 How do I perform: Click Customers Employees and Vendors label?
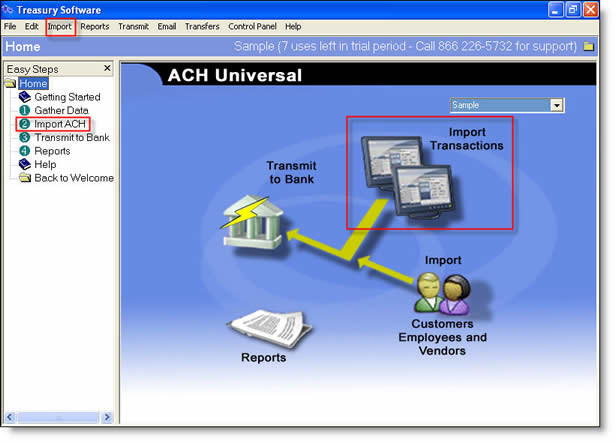[442, 337]
